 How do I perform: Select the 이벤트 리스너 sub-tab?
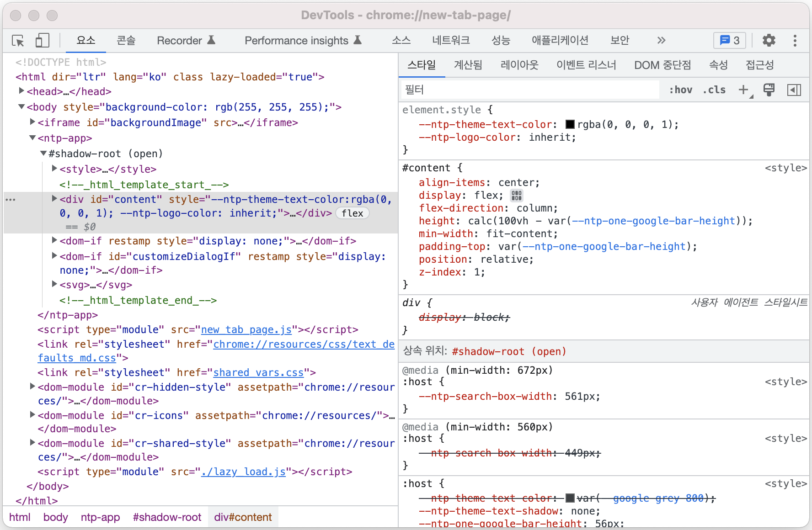(x=586, y=65)
